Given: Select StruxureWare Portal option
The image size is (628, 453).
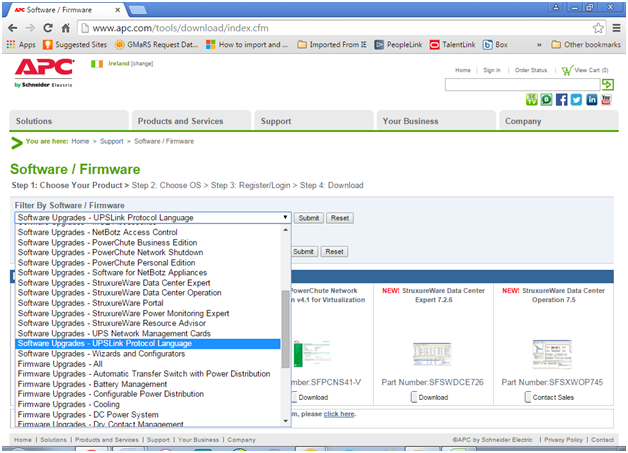Looking at the screenshot, I should pos(148,303).
